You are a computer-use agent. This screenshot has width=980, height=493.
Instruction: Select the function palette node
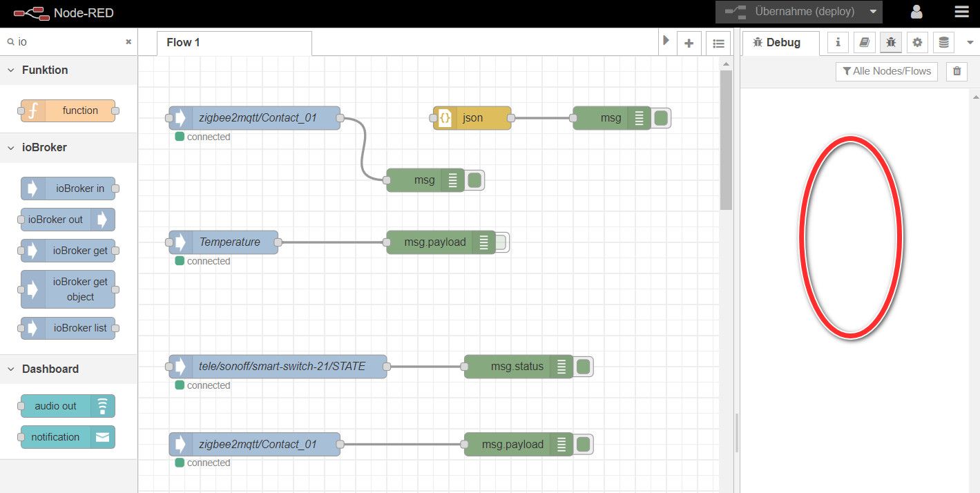click(68, 110)
